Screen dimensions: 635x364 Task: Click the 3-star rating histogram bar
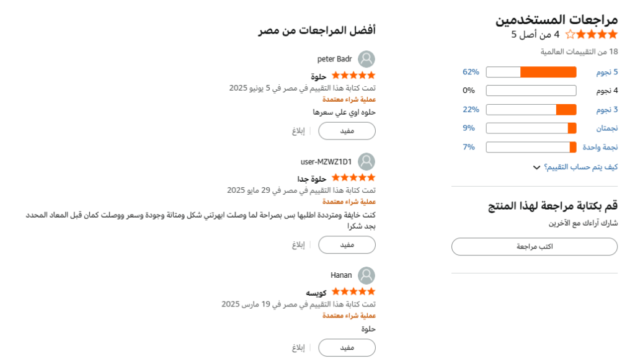coord(531,110)
